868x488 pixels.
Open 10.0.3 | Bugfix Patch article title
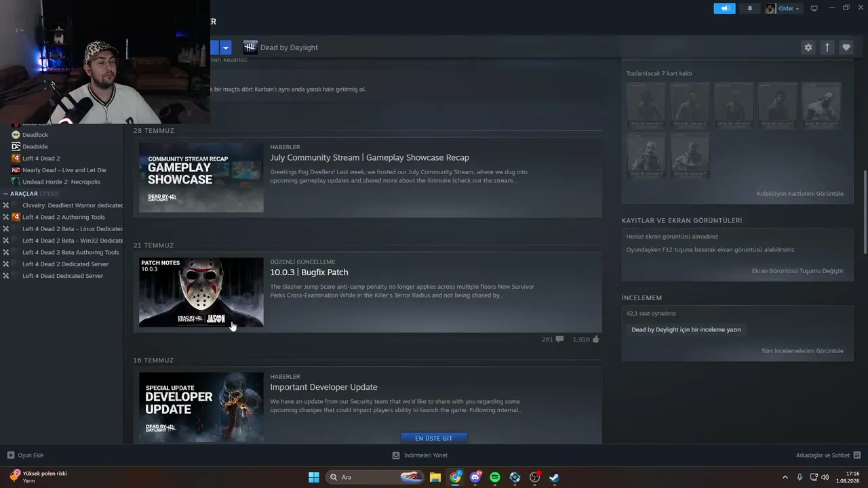pyautogui.click(x=309, y=272)
